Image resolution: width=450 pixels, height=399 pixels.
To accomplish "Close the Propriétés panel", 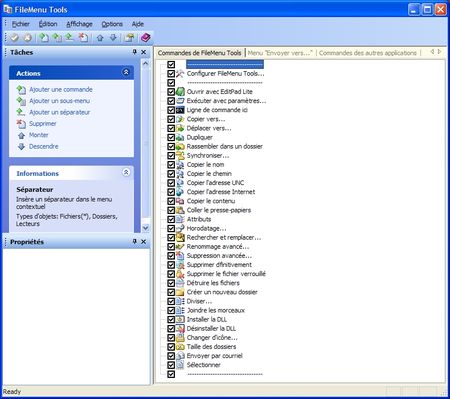I will 144,242.
